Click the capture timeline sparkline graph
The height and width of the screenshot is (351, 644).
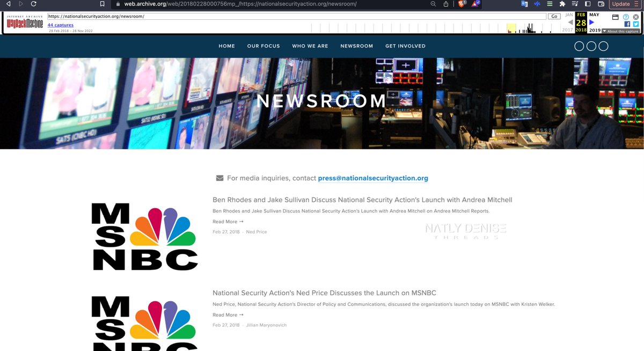coord(435,28)
